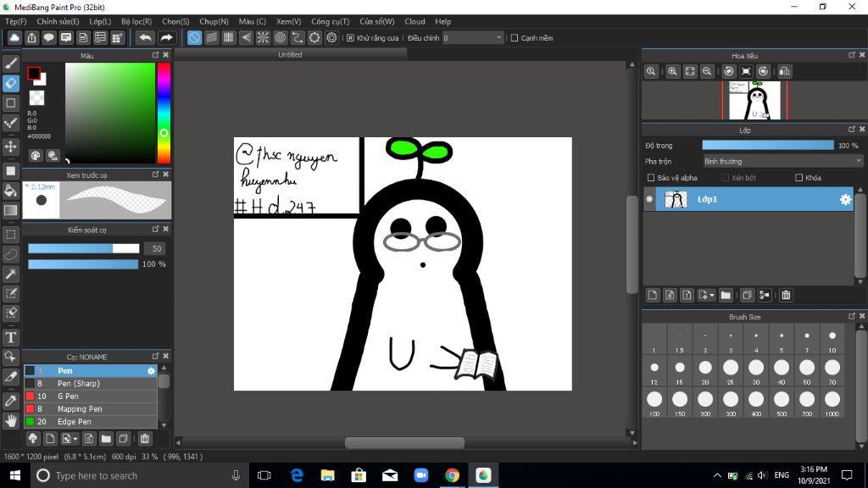Open the Bộ lọc(R) menu

(136, 21)
